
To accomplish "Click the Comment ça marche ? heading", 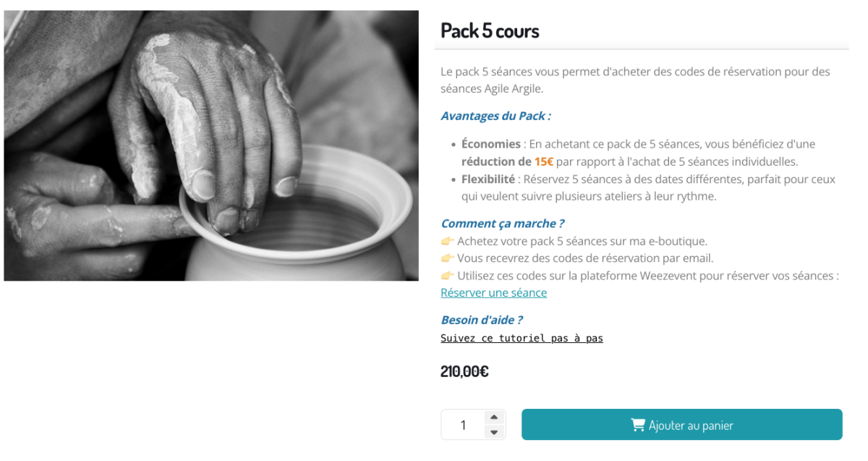I will click(502, 224).
